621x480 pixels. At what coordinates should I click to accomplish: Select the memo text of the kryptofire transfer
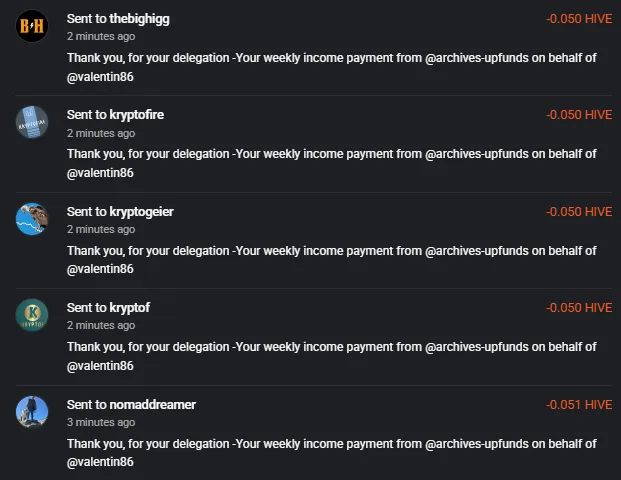pyautogui.click(x=331, y=163)
